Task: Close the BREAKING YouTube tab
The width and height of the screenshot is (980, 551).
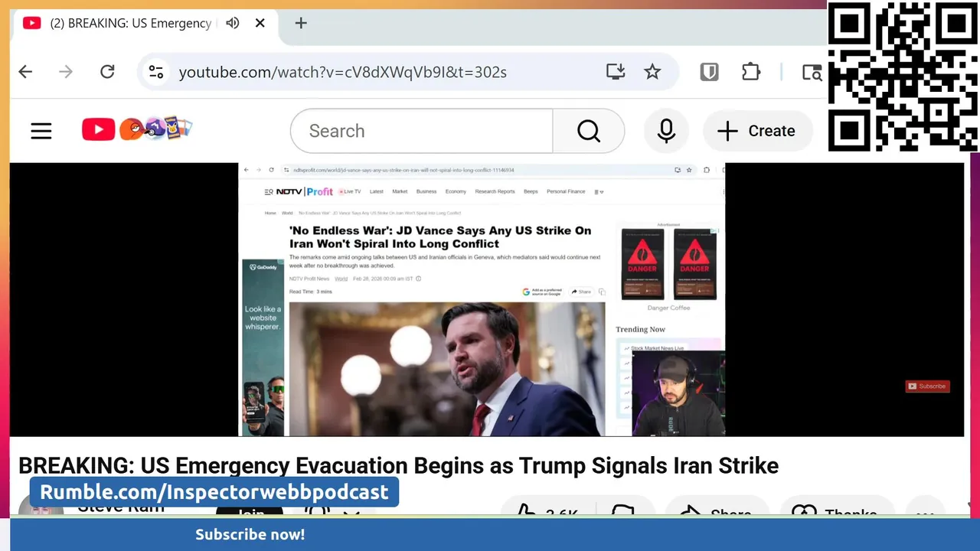Action: pyautogui.click(x=260, y=23)
